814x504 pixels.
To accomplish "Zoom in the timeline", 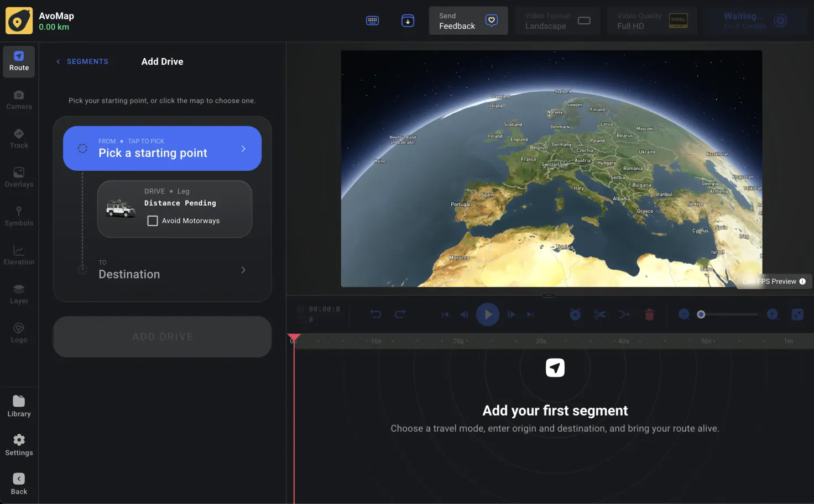I will click(773, 314).
